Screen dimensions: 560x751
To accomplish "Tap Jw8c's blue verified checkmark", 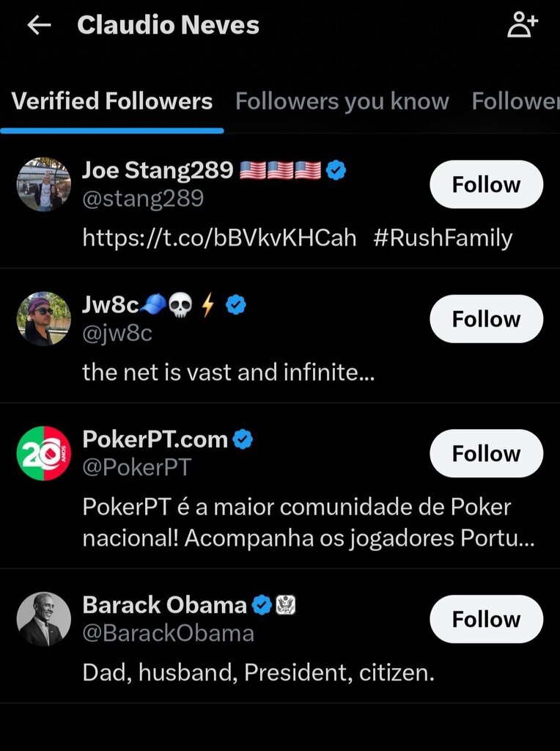I will pos(235,305).
